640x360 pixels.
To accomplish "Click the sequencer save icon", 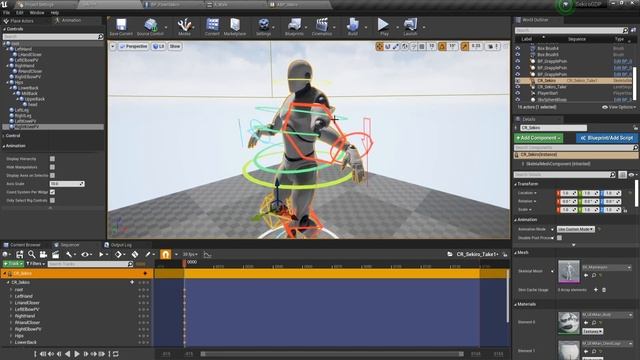I will (x=19, y=254).
